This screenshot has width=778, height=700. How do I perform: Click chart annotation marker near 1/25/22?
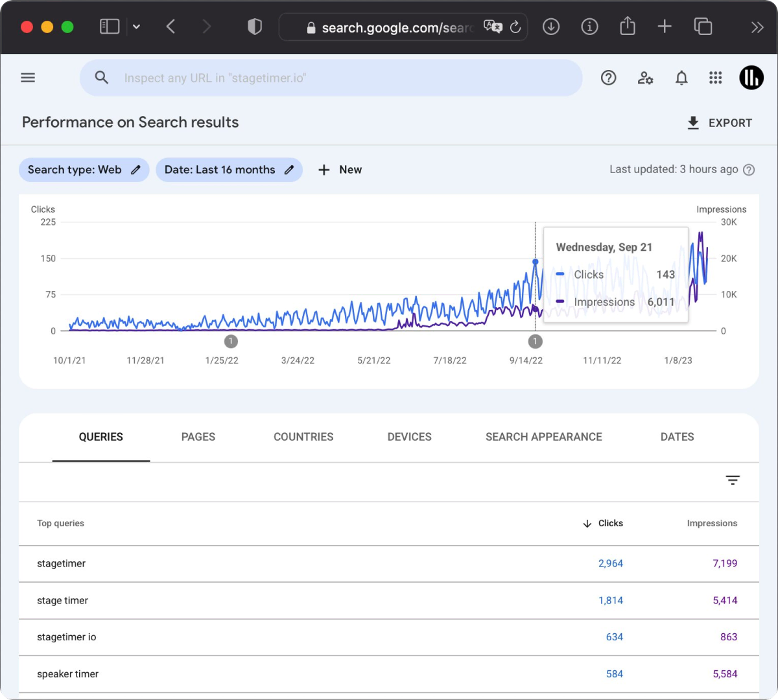pyautogui.click(x=231, y=341)
